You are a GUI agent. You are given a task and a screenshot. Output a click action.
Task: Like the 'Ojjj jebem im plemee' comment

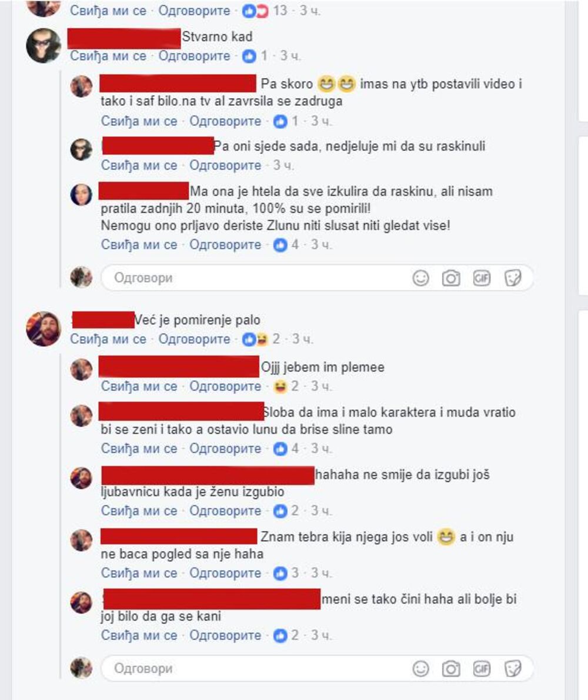tap(139, 386)
